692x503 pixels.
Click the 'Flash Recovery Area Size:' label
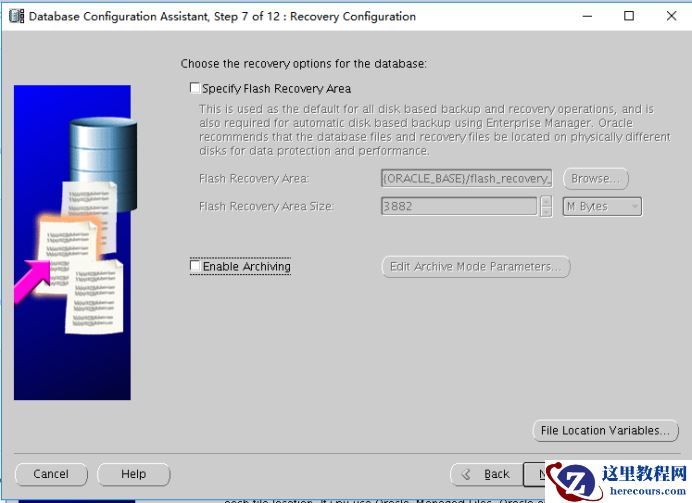coord(266,206)
